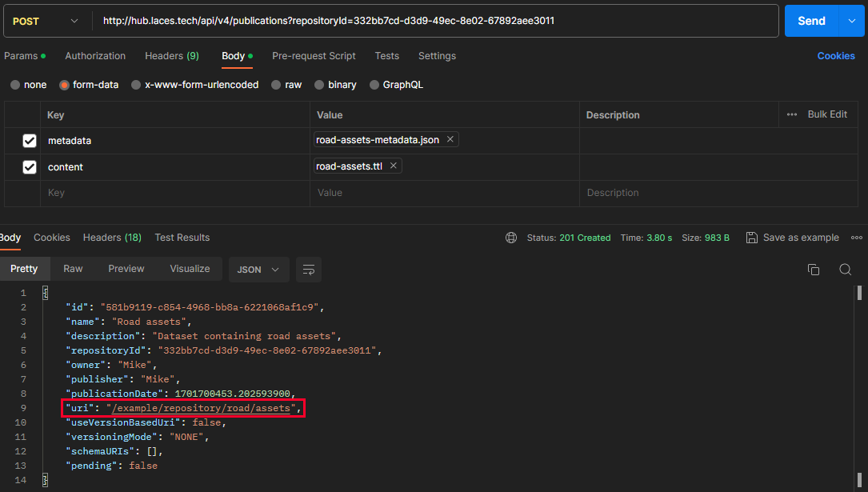Image resolution: width=868 pixels, height=492 pixels.
Task: Copy the response body using copy icon
Action: 814,270
